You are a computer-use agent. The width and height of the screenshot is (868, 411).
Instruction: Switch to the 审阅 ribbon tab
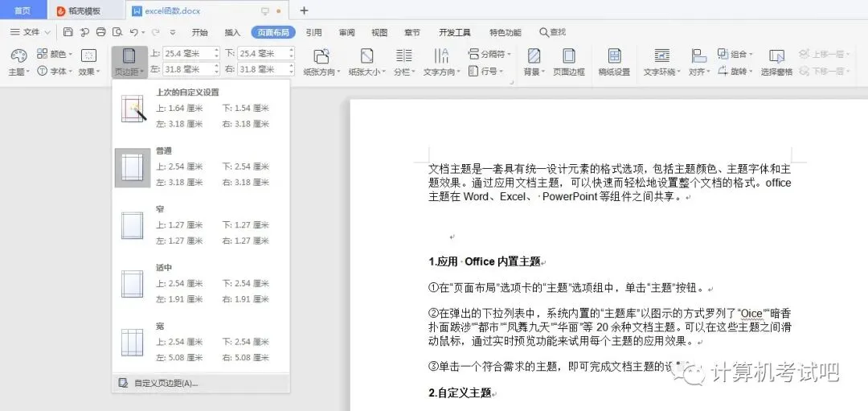[347, 32]
